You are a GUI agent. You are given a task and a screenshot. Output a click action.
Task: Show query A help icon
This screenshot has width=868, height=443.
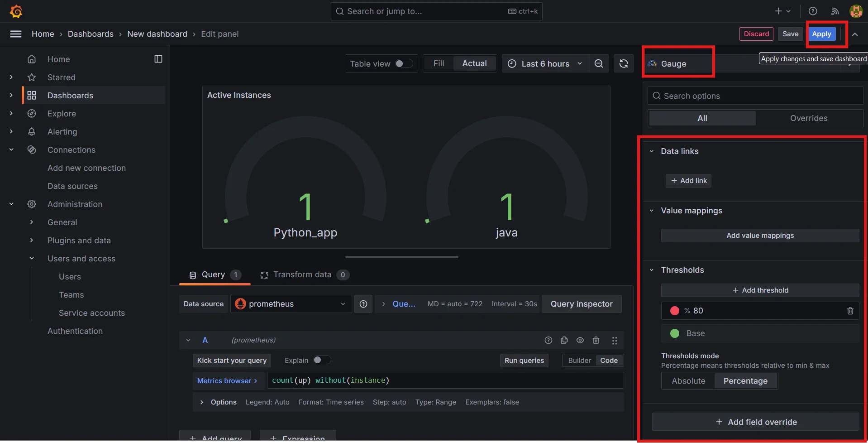tap(548, 340)
